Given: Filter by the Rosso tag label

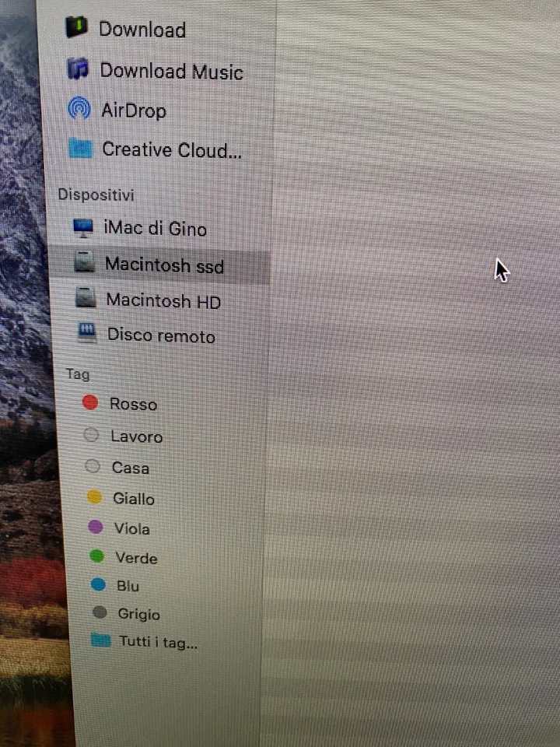Looking at the screenshot, I should tap(133, 404).
